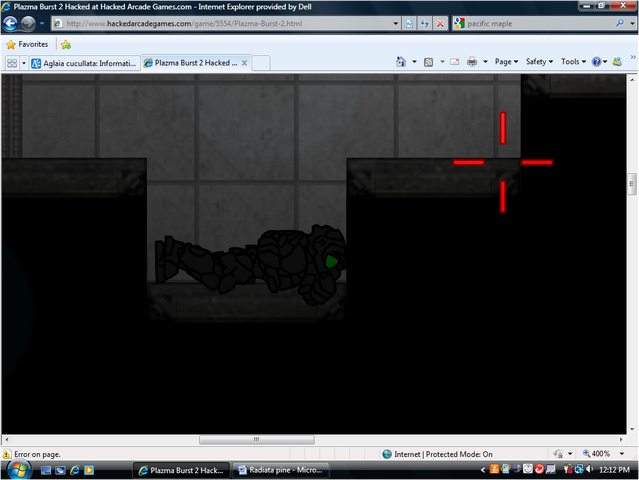Click the horizontal scrollbar right arrow
Screen dimensions: 639x480
621,440
